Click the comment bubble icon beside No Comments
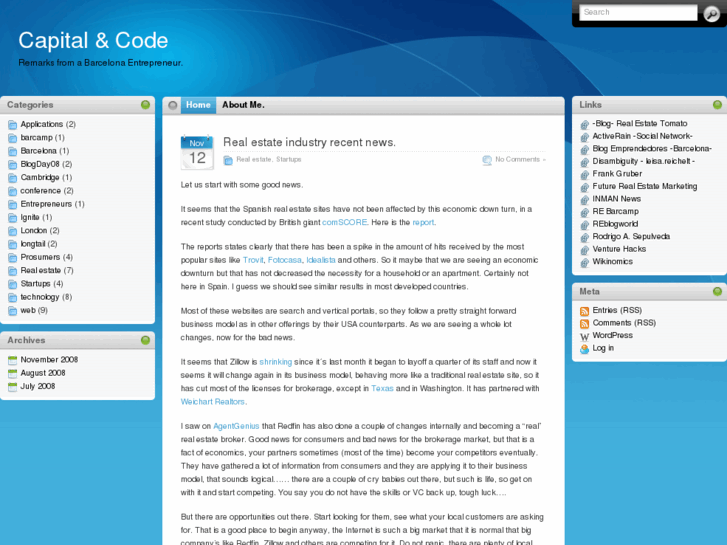The image size is (727, 545). point(487,160)
